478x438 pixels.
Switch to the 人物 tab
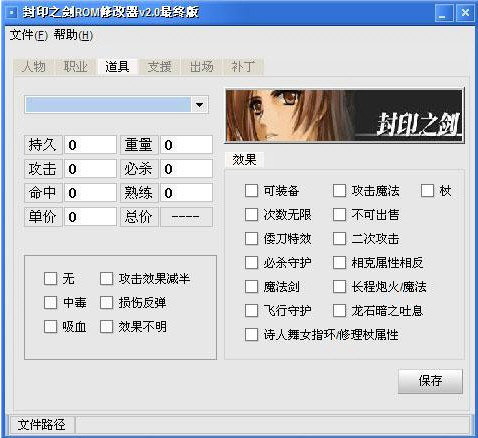click(x=34, y=67)
